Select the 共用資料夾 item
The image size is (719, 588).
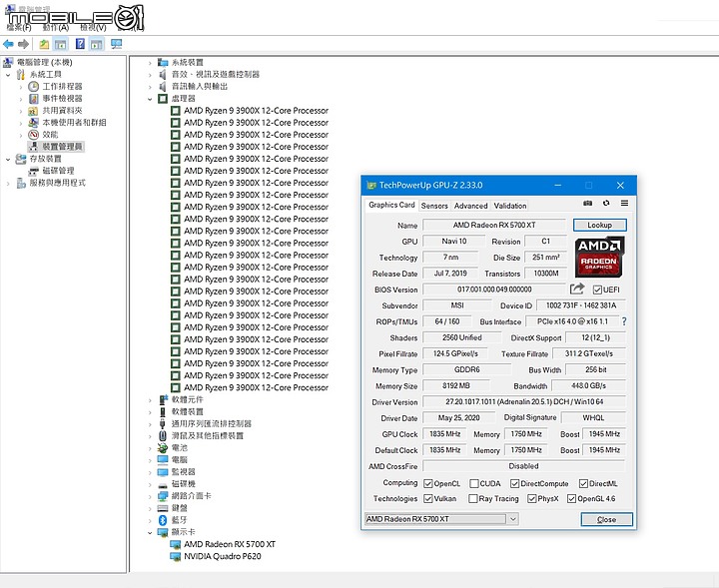[62, 110]
